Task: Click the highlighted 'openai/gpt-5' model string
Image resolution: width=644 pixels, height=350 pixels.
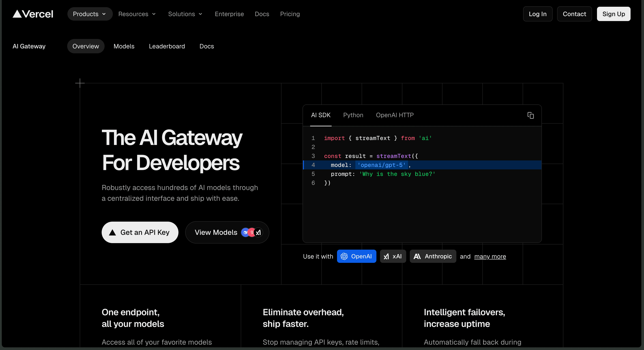Action: tap(381, 165)
